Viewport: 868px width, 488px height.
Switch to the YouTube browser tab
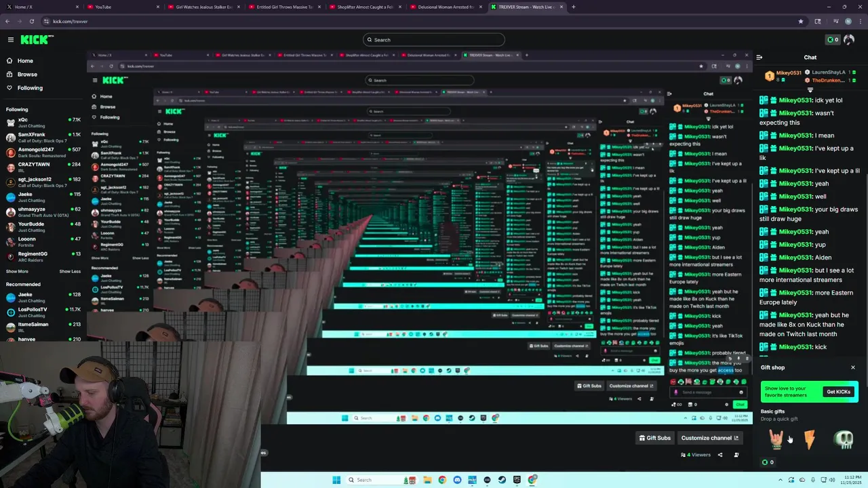coord(122,7)
